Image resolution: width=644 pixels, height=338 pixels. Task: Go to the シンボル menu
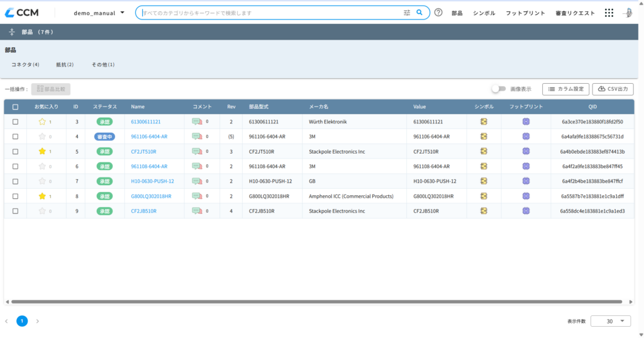(484, 13)
